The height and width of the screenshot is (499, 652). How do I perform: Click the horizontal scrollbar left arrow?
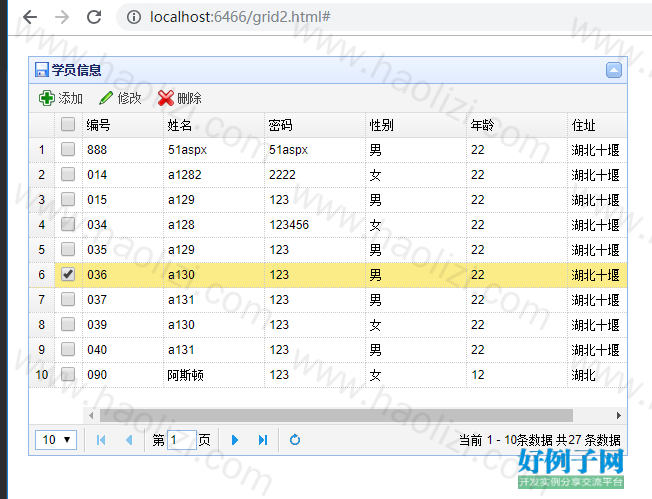[x=91, y=415]
